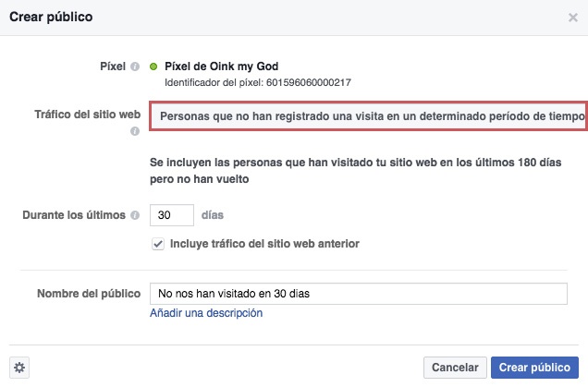Click the info icon beside Durante los últimos
The width and height of the screenshot is (588, 387).
(x=135, y=215)
